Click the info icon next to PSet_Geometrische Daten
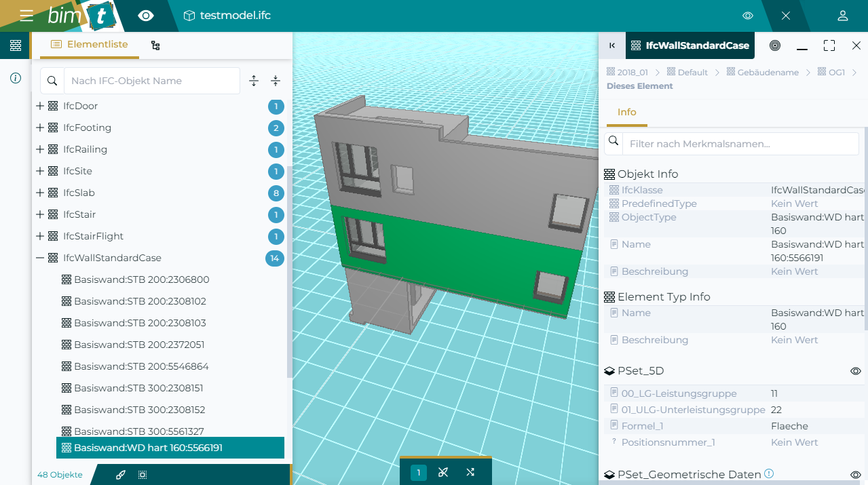This screenshot has height=485, width=868. coord(769,473)
